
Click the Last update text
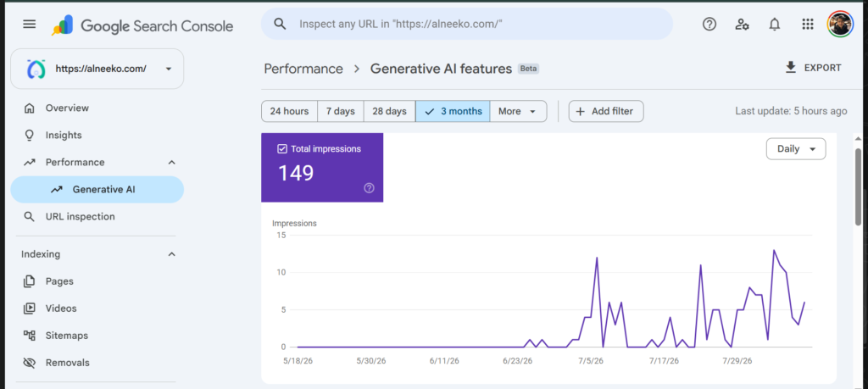[x=791, y=111]
